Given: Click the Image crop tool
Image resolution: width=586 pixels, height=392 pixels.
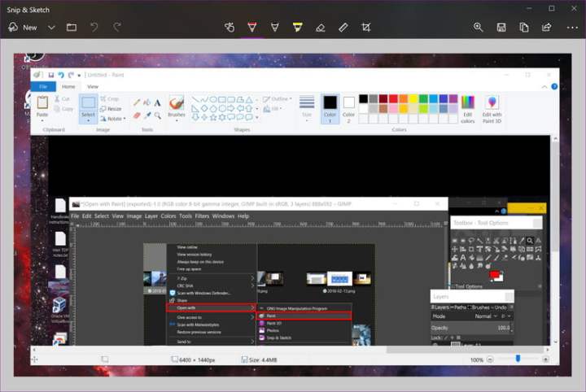Looking at the screenshot, I should 365,27.
